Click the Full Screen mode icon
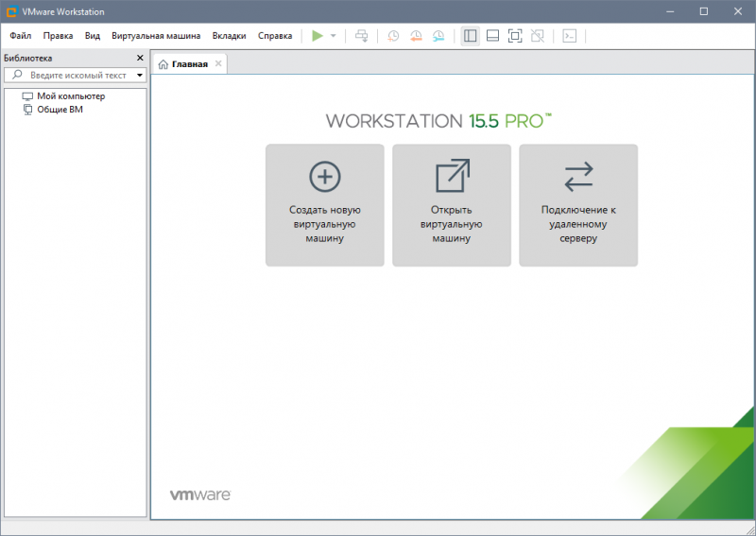 pos(515,36)
